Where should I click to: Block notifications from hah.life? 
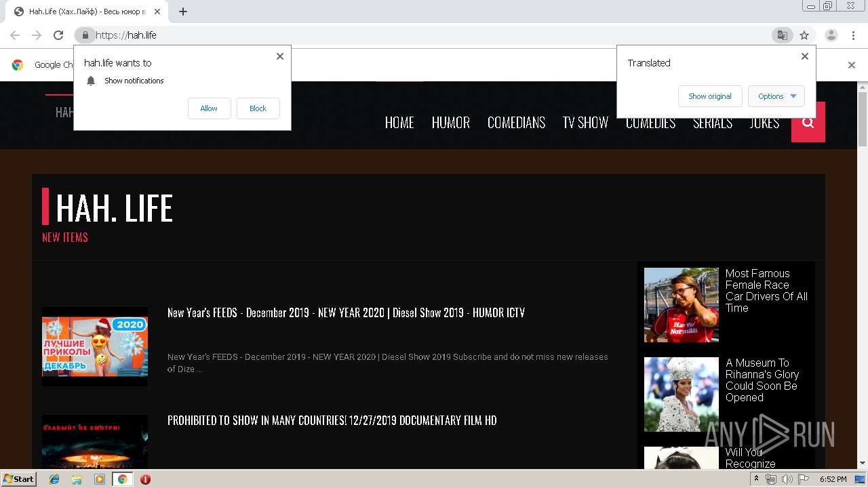pyautogui.click(x=258, y=108)
